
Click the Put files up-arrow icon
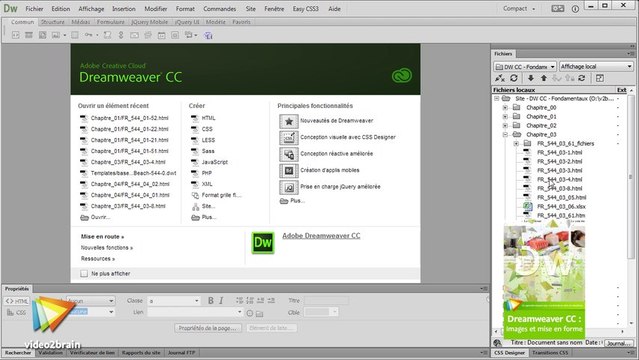[544, 78]
